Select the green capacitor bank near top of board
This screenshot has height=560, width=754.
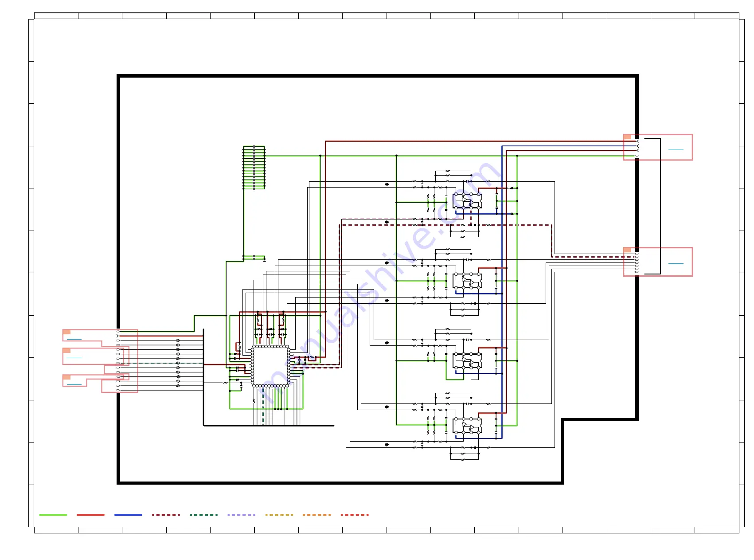click(254, 168)
